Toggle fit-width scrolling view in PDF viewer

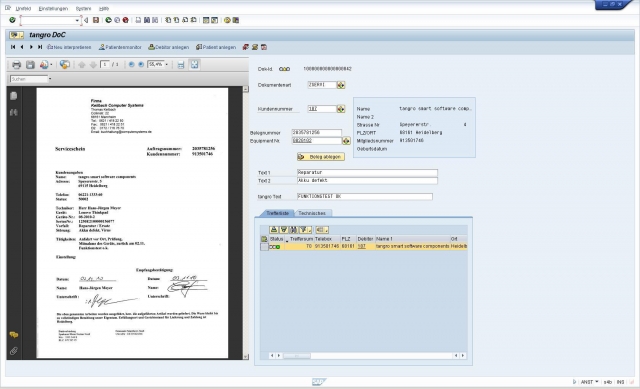[181, 64]
